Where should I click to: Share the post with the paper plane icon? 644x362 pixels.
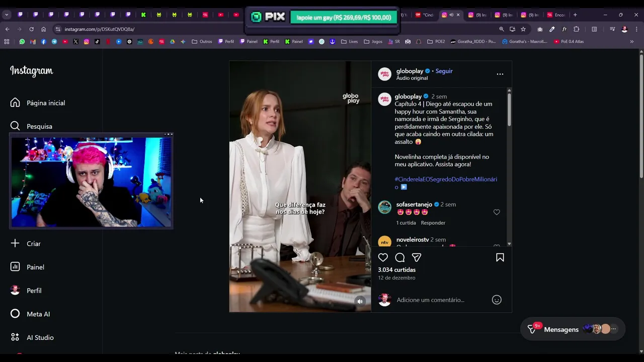pyautogui.click(x=417, y=257)
